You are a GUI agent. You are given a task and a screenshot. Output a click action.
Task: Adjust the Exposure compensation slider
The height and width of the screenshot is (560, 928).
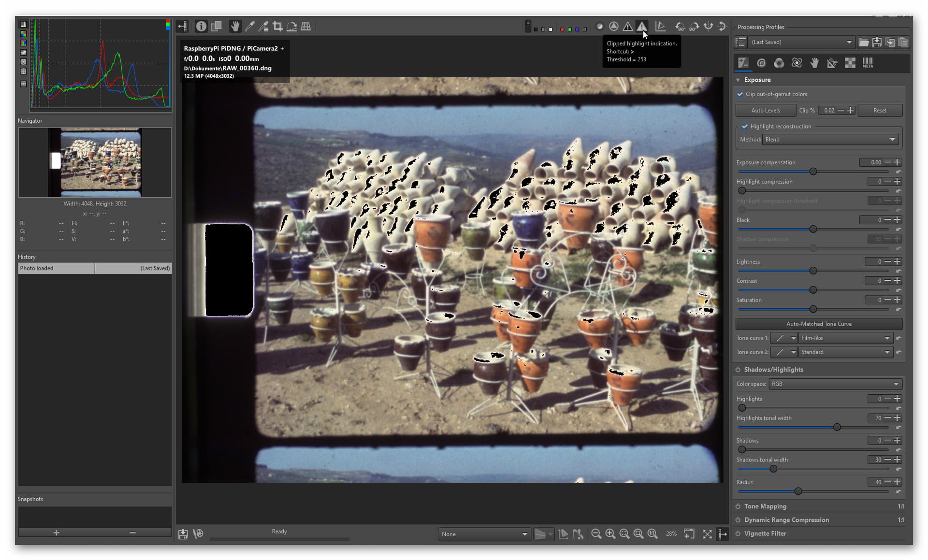813,172
